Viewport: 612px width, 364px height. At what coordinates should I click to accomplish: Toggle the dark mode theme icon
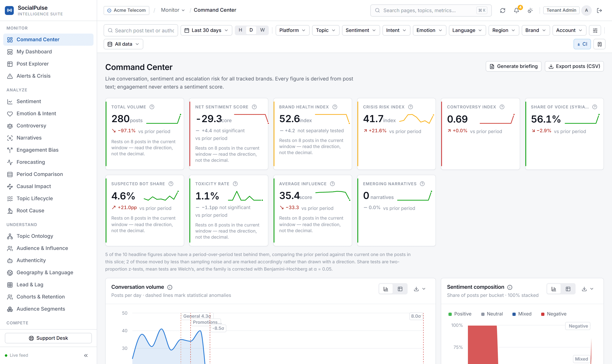[530, 10]
